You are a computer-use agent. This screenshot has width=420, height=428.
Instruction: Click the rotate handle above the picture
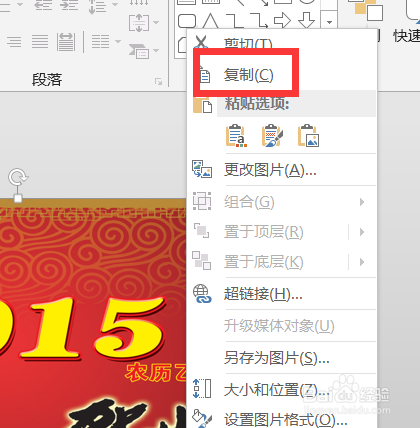18,177
